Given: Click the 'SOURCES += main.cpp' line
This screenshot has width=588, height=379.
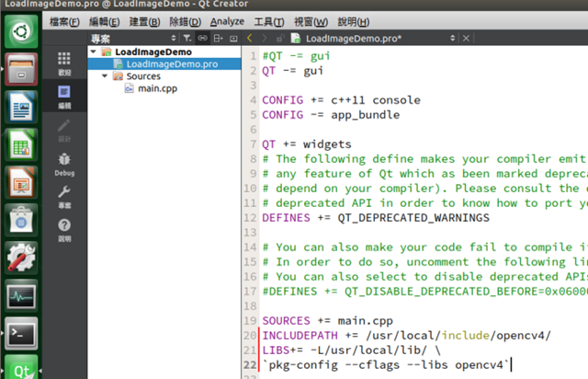Looking at the screenshot, I should coord(327,320).
